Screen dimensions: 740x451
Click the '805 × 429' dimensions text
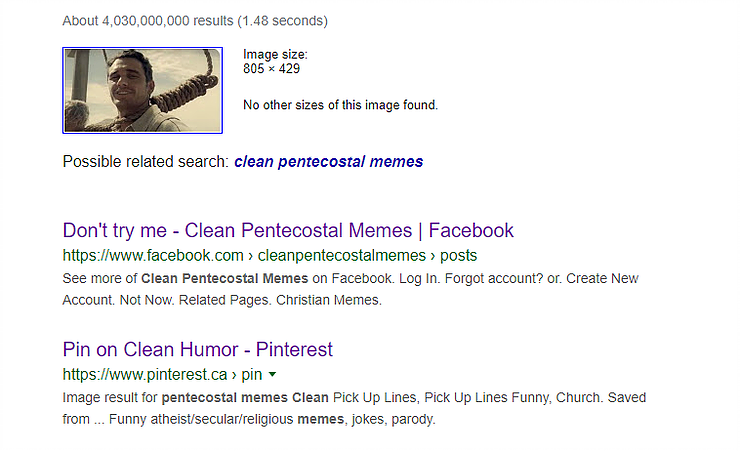point(271,69)
